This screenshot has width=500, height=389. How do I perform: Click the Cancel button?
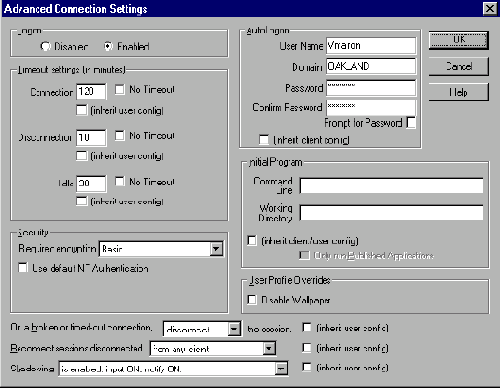pyautogui.click(x=459, y=66)
